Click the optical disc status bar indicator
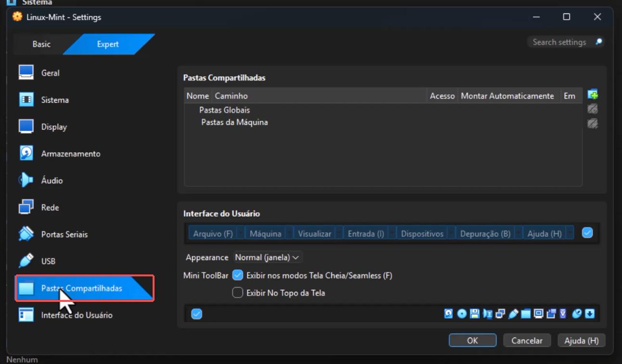This screenshot has width=622, height=364. point(462,314)
